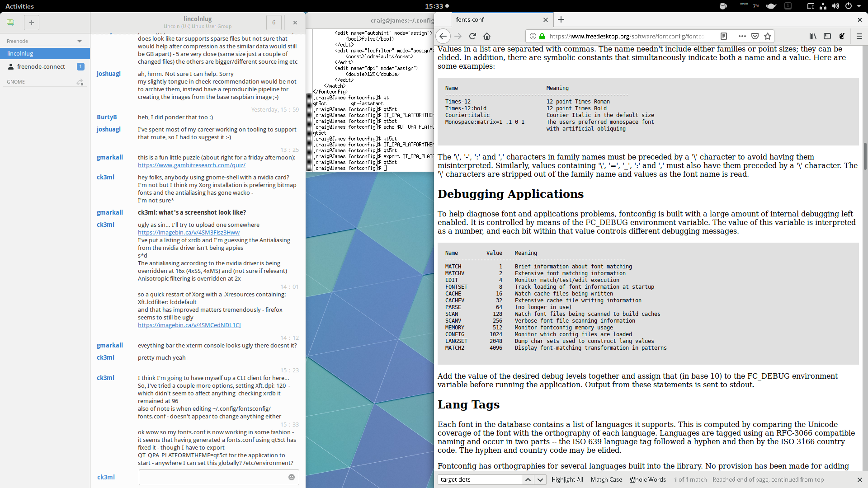Expand the system menu arrow
The height and width of the screenshot is (488, 868).
(x=859, y=6)
